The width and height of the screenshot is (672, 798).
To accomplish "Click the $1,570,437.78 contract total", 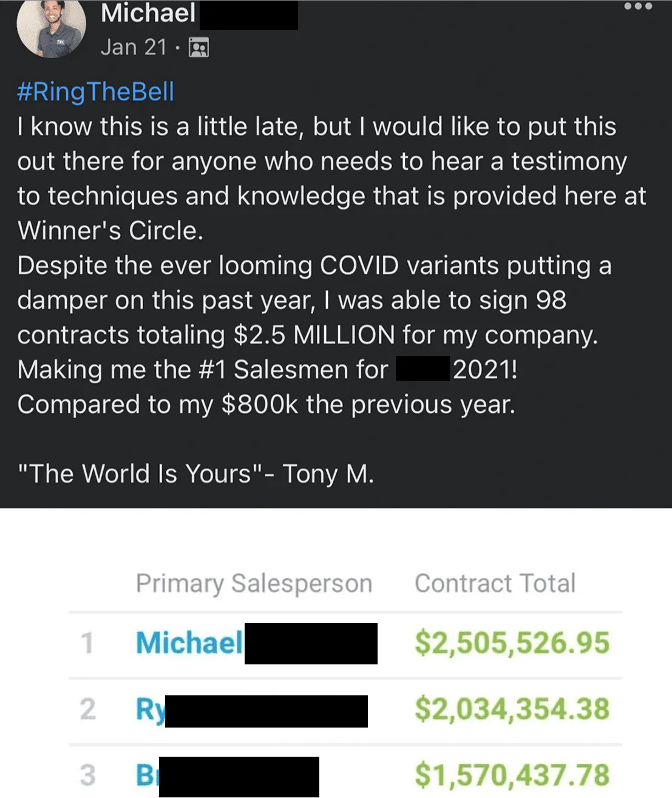I will pyautogui.click(x=512, y=776).
